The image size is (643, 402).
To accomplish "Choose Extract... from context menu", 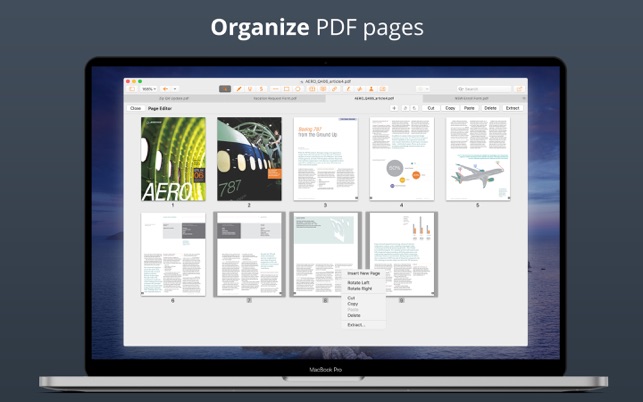I will pyautogui.click(x=356, y=325).
